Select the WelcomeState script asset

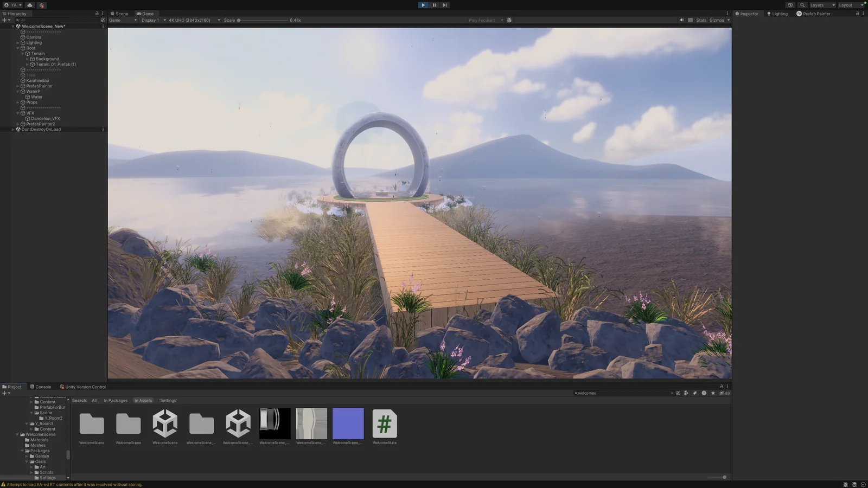pyautogui.click(x=385, y=427)
